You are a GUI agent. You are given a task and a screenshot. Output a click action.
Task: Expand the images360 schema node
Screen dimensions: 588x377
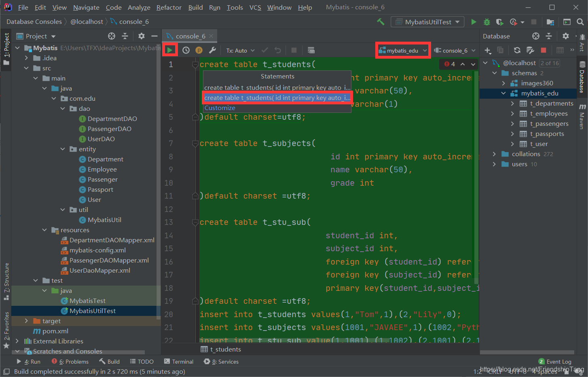[503, 83]
